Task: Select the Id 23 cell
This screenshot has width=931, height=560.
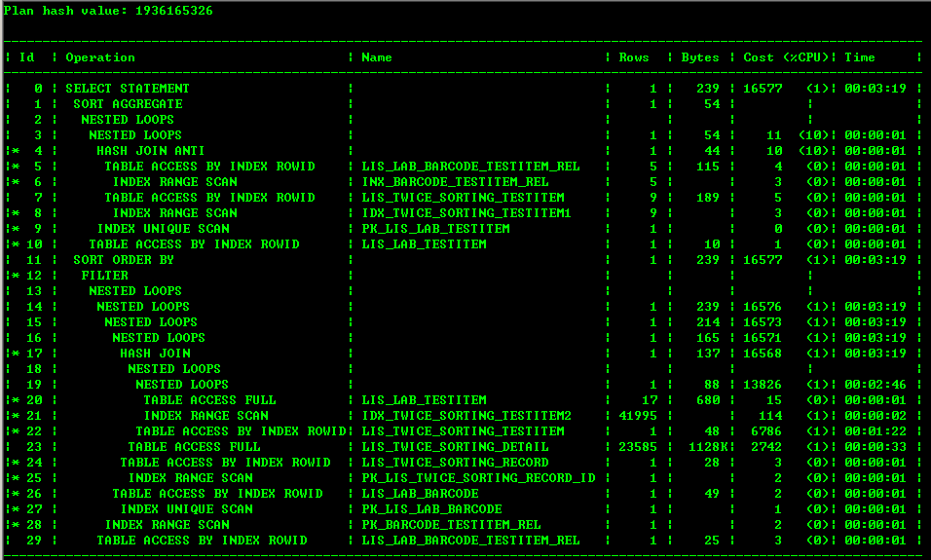Action: click(34, 447)
